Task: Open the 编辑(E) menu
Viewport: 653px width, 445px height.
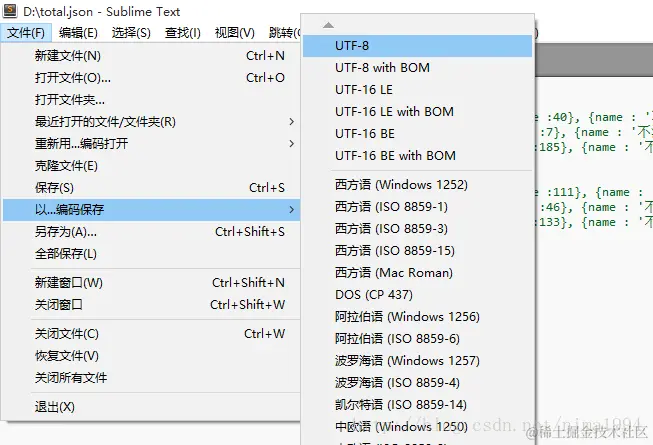Action: (78, 32)
